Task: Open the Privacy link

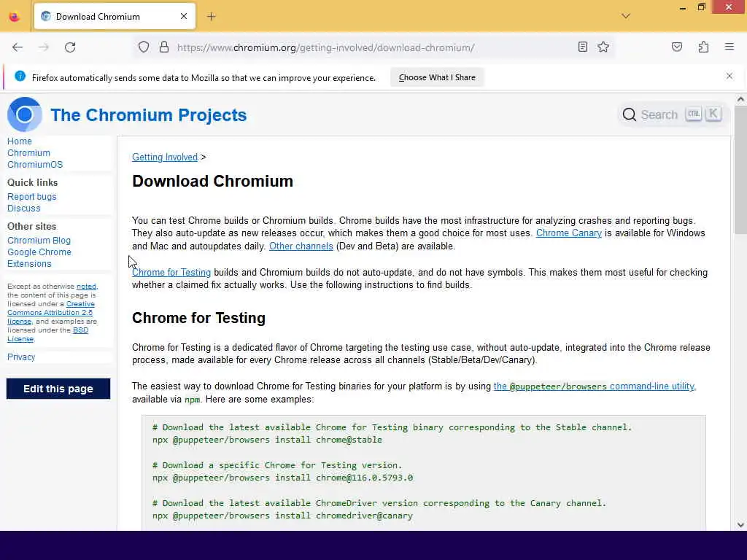Action: pos(21,357)
